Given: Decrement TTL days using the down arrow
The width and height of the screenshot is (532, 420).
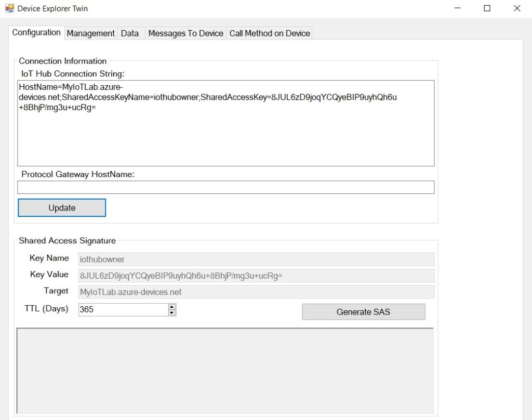Looking at the screenshot, I should pos(171,312).
